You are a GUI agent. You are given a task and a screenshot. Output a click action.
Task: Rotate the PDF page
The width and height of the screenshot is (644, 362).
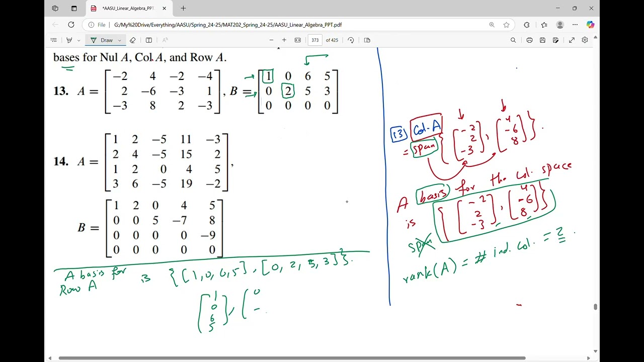point(351,40)
